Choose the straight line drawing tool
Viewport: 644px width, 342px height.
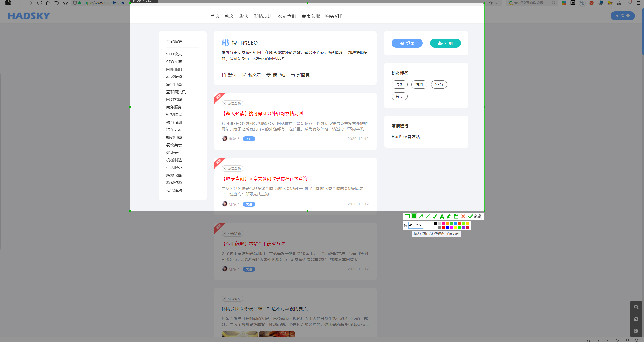point(428,216)
